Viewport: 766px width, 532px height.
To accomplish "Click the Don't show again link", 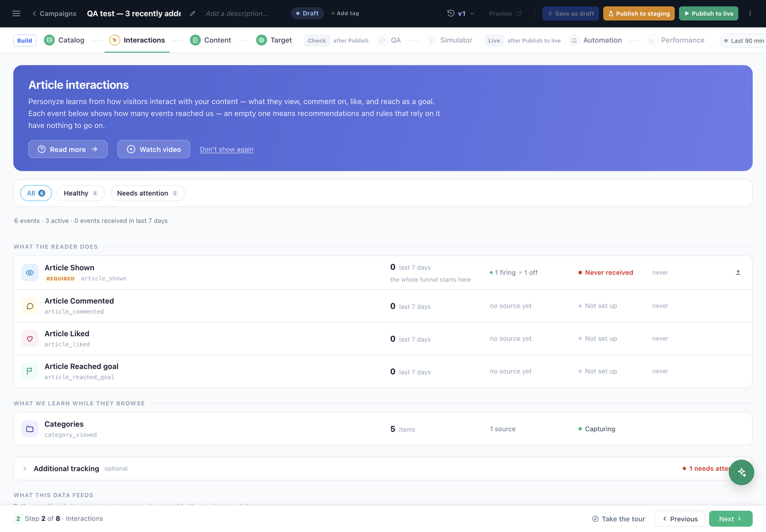I will [227, 149].
